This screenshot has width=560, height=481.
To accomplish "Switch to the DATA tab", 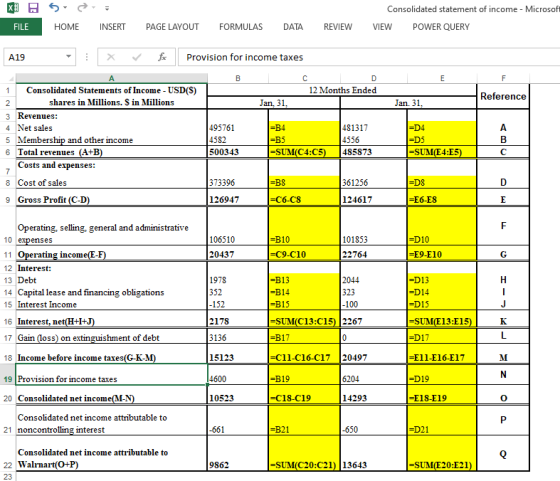I will (x=293, y=27).
